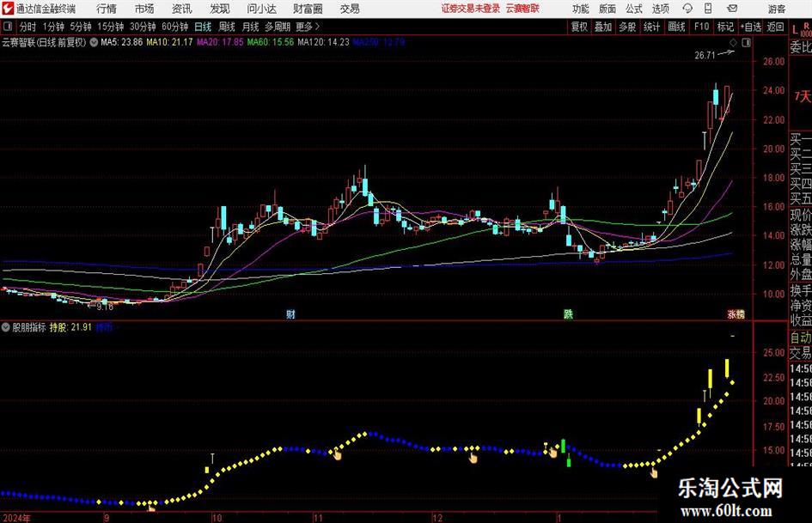Select the 日线 daily chart tab
The width and height of the screenshot is (812, 523).
click(203, 27)
